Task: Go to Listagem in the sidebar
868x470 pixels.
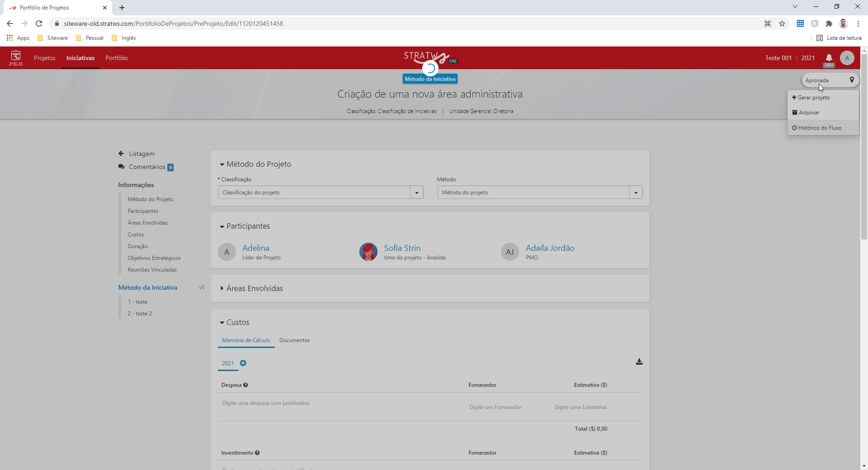Action: pyautogui.click(x=142, y=154)
